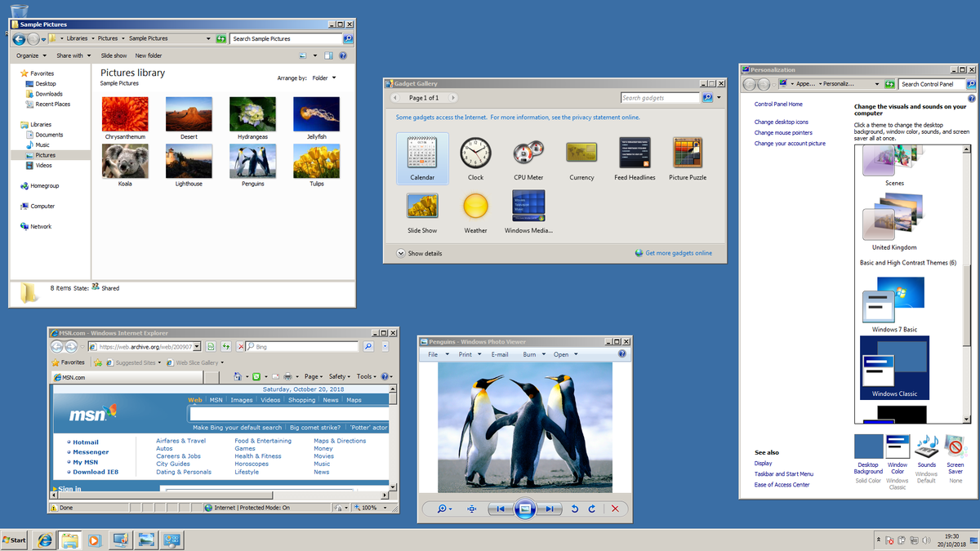This screenshot has height=551, width=980.
Task: Open the Arrange by Folder dropdown
Action: [323, 78]
